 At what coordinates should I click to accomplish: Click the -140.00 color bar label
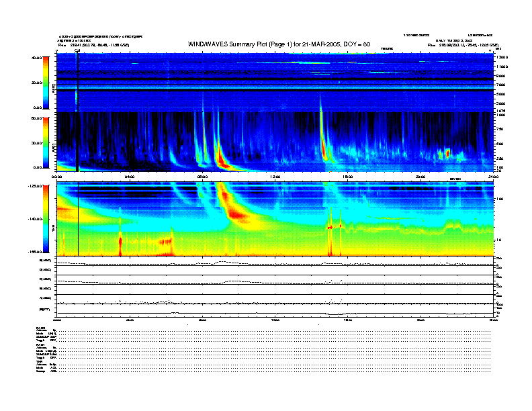(35, 219)
